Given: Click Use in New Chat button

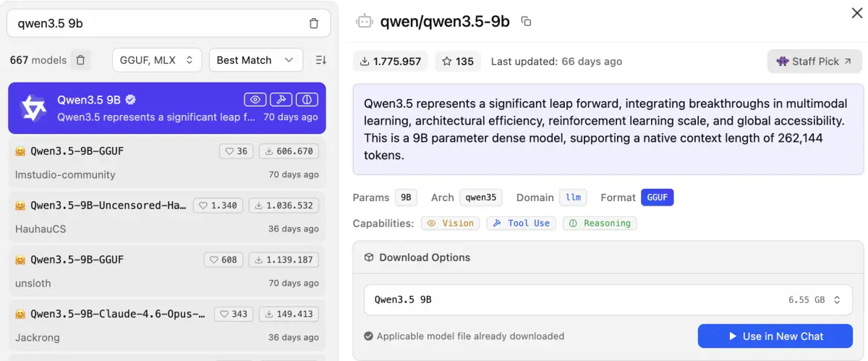Looking at the screenshot, I should tap(775, 336).
